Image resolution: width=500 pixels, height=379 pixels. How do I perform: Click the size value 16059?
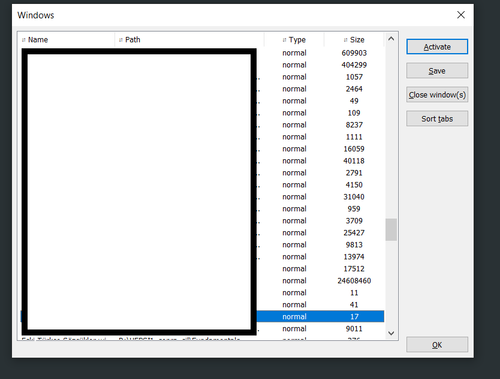tap(354, 149)
